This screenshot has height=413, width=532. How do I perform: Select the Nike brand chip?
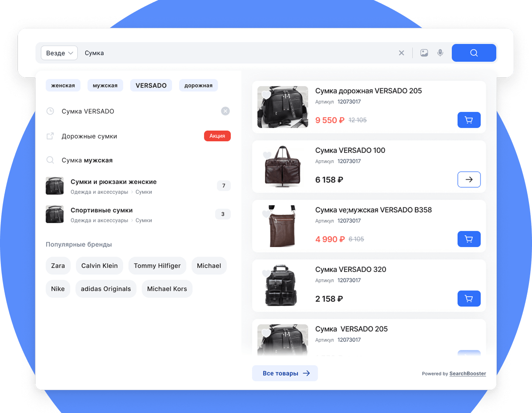(x=58, y=289)
